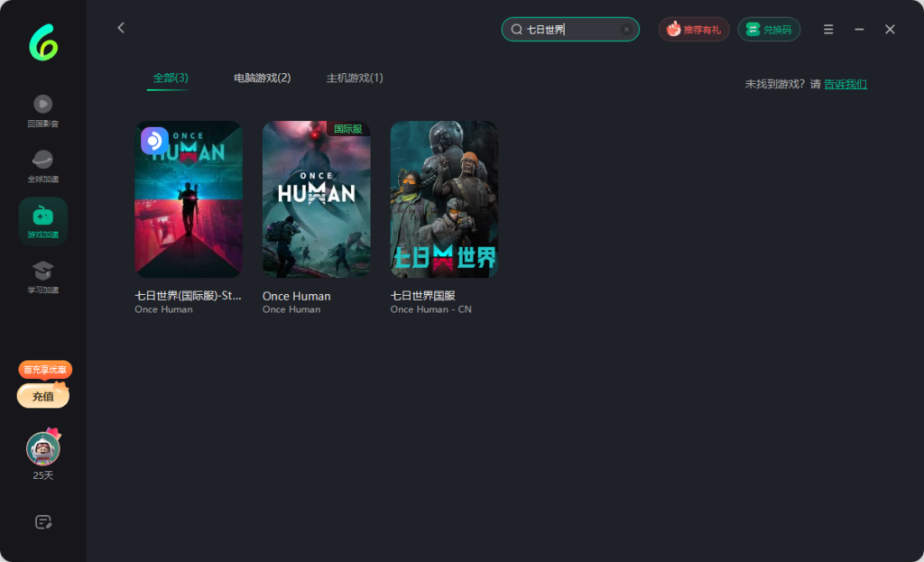Image resolution: width=924 pixels, height=562 pixels.
Task: Open 游戏加速 gamepad icon
Action: point(42,217)
